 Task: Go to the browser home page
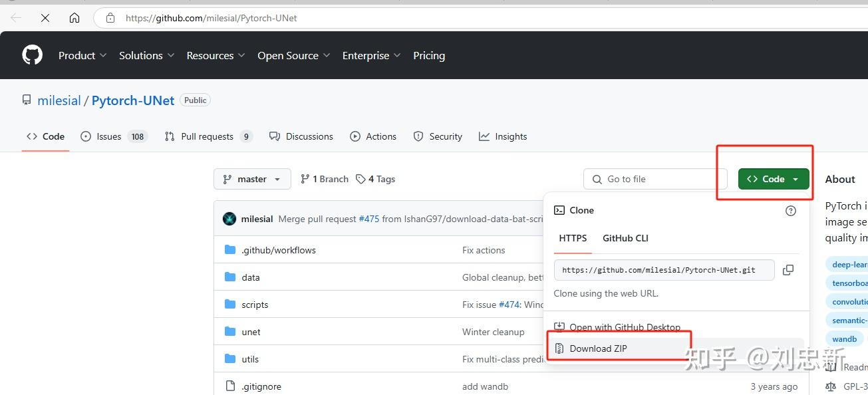pos(74,18)
